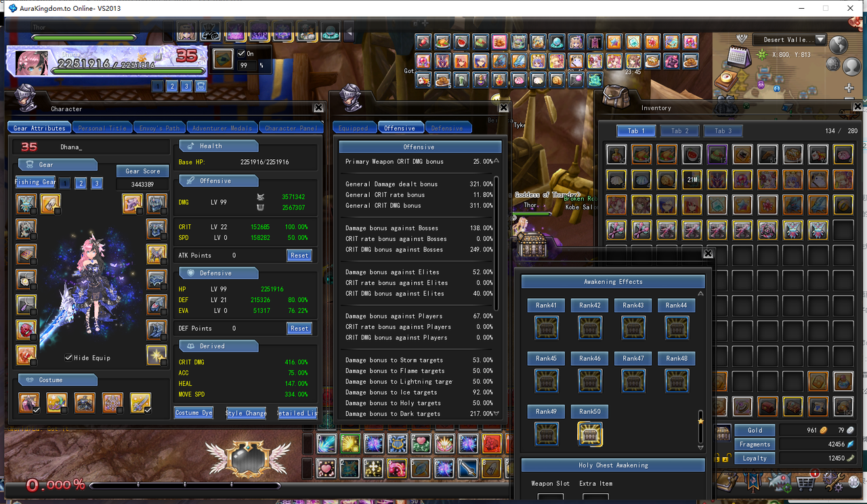Reset the ATK Points allocation
Viewport: 867px width, 504px height.
[299, 255]
